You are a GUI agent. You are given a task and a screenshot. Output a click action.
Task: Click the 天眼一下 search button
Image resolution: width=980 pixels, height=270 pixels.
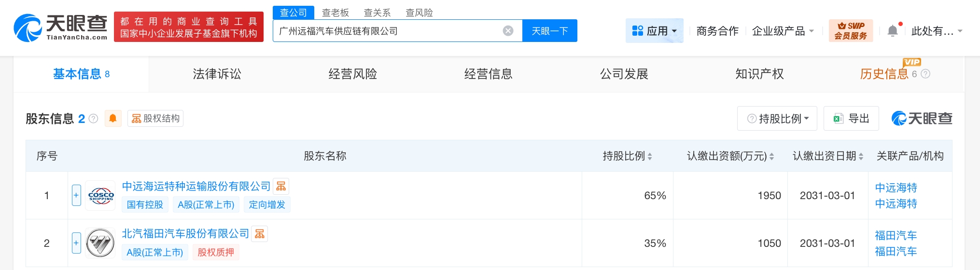tap(549, 31)
